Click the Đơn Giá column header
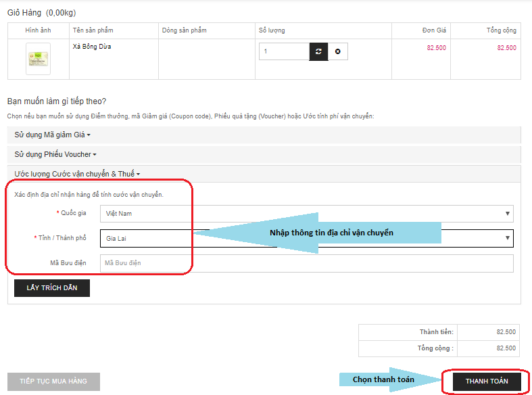Screen dimensions: 532x395 (433, 30)
